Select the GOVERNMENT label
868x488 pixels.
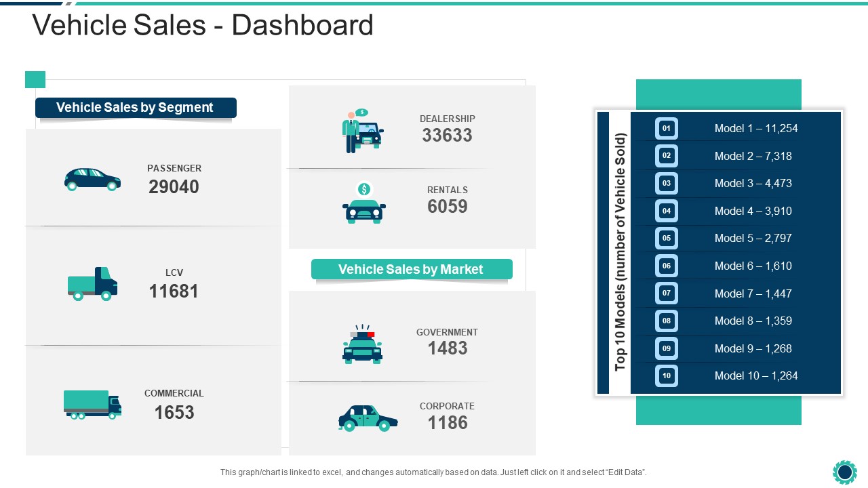[448, 332]
